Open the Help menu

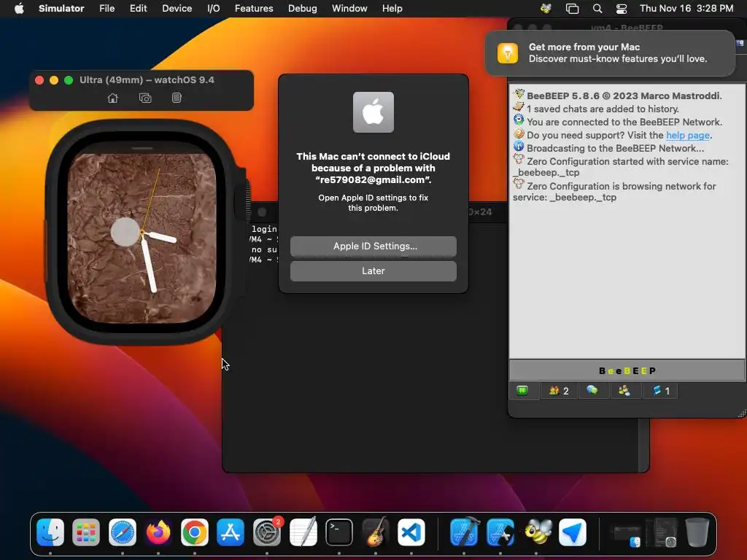[x=392, y=9]
